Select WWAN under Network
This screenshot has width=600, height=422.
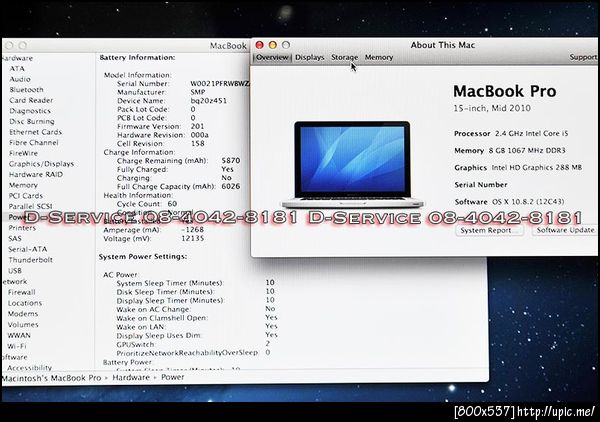pos(19,336)
